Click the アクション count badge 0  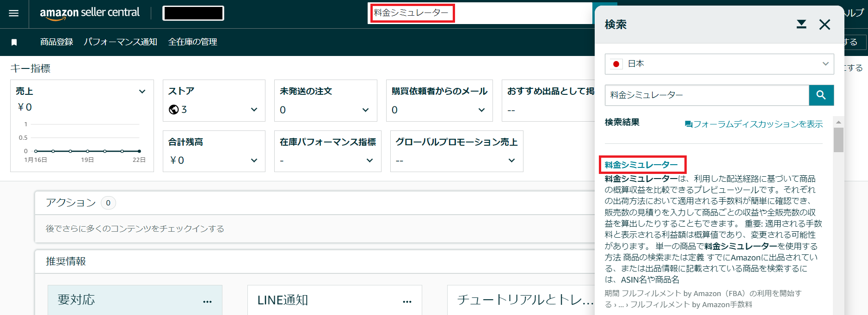[x=108, y=203]
